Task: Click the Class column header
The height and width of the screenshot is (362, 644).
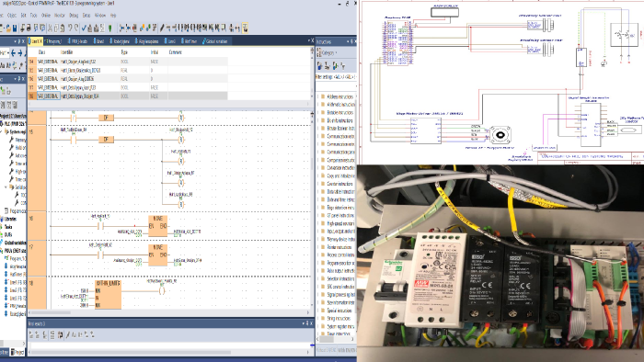Action: click(x=41, y=52)
